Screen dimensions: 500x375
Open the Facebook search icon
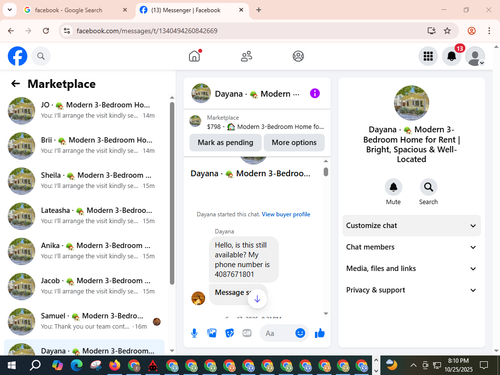point(41,56)
